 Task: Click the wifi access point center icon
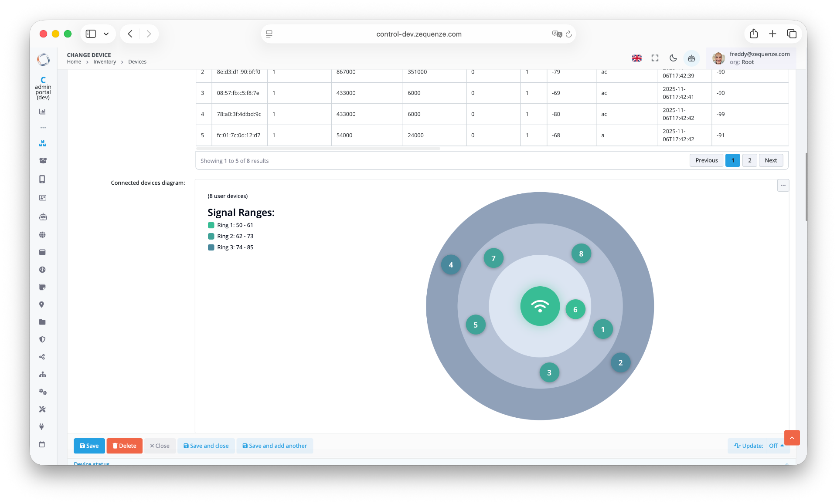point(540,306)
